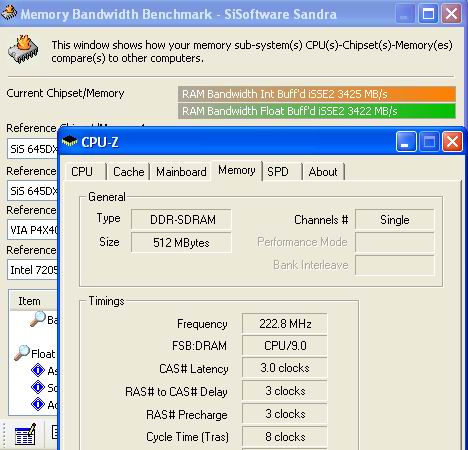Click the magnifier icon at top of Item list

38,319
